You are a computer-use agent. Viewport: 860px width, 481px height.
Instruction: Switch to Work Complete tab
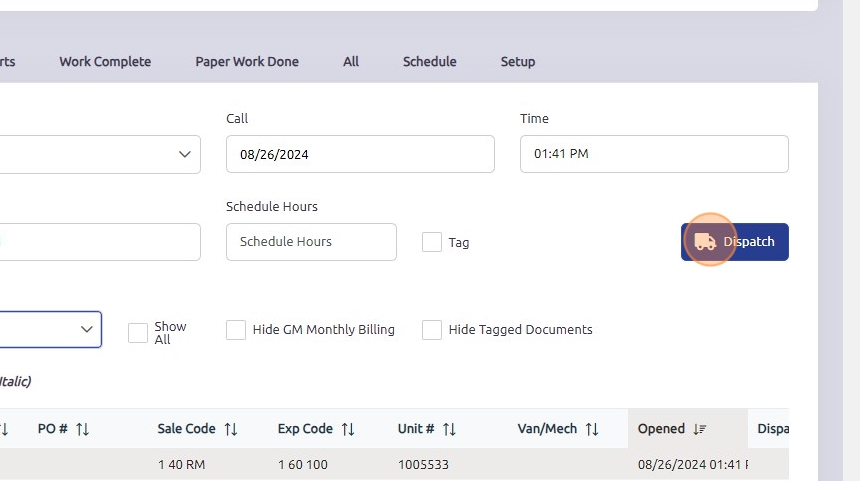[105, 61]
